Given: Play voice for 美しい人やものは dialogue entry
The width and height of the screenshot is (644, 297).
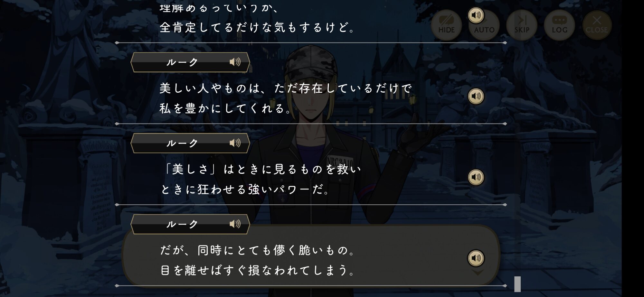Looking at the screenshot, I should [476, 96].
